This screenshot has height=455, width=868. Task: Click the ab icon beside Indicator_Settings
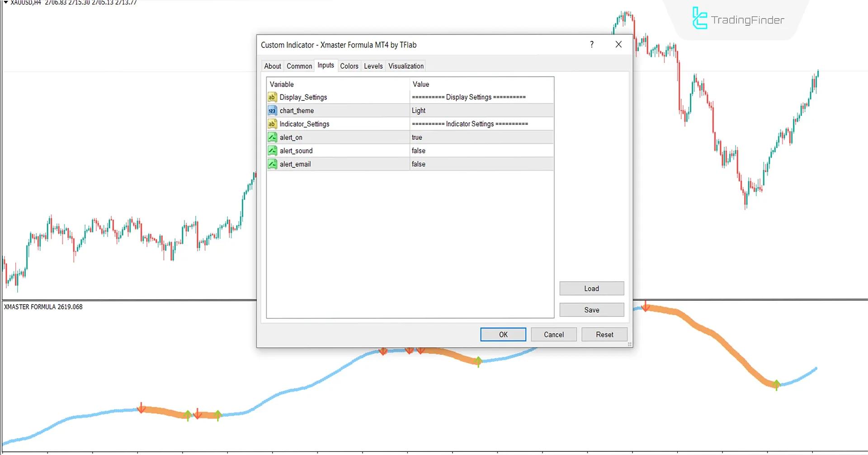pyautogui.click(x=272, y=123)
